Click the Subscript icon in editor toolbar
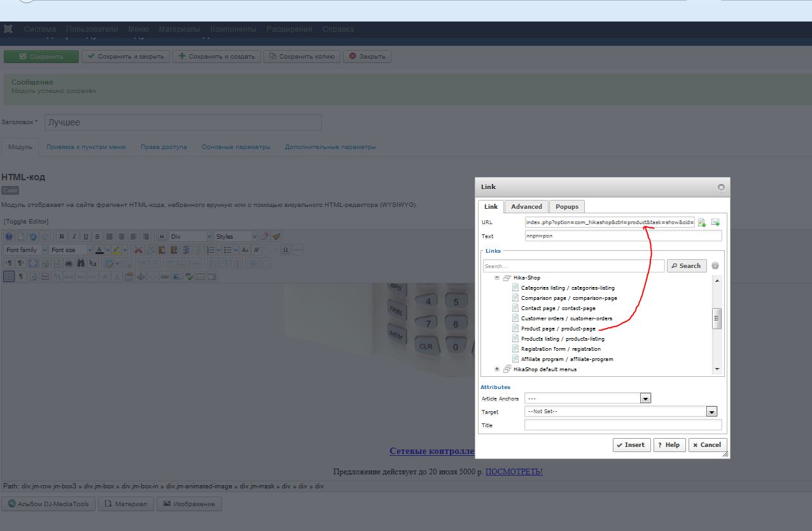The image size is (812, 531). coord(244,250)
